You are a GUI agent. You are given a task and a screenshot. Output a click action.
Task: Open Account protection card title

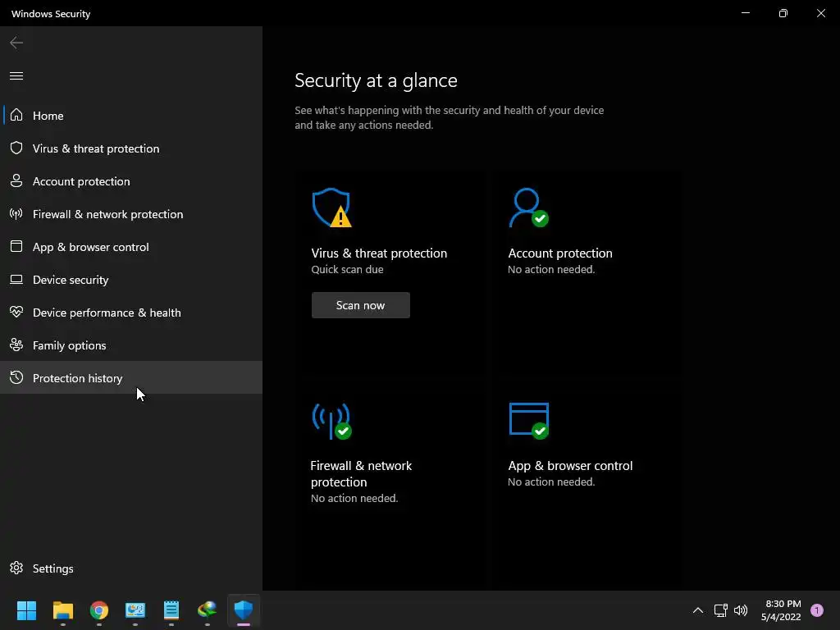pyautogui.click(x=559, y=253)
